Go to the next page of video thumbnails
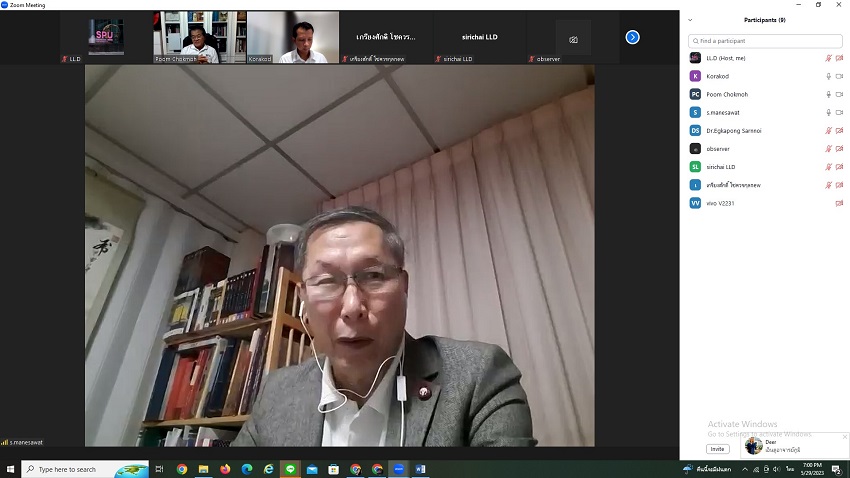Viewport: 850px width, 478px height. point(632,37)
